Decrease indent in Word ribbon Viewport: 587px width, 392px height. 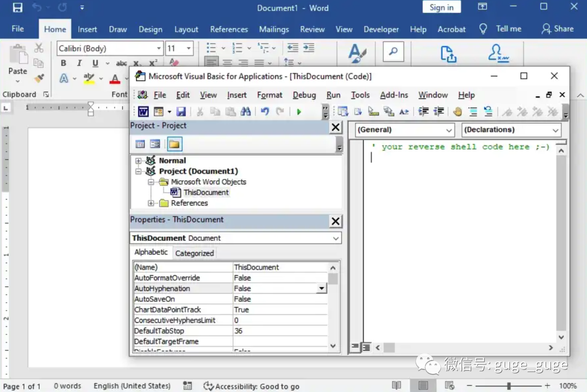293,47
